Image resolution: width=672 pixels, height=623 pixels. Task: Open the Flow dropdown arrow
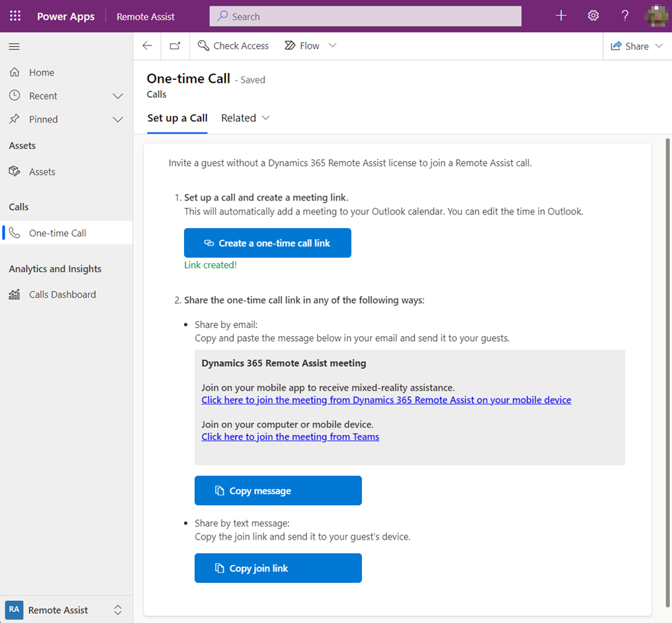(333, 45)
